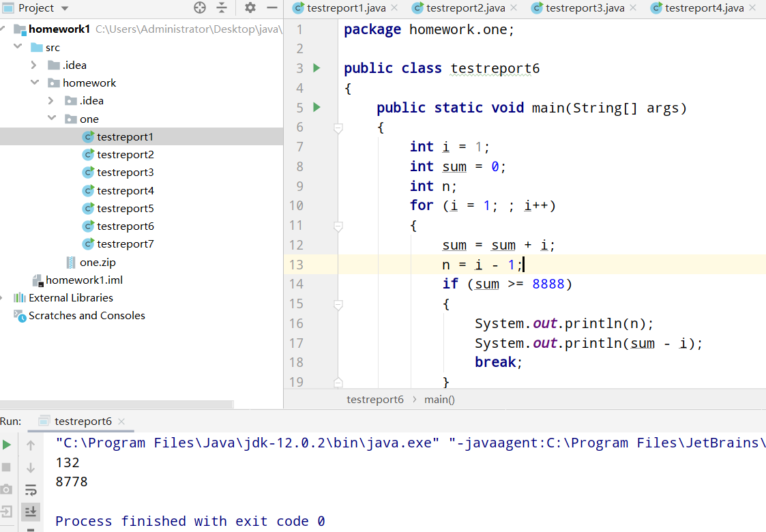Collapse the one package folder

(52, 118)
